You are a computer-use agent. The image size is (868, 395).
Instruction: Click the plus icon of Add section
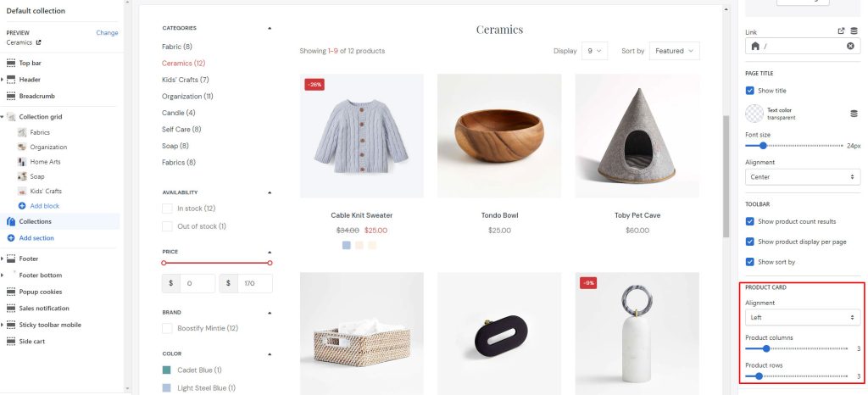pyautogui.click(x=10, y=238)
